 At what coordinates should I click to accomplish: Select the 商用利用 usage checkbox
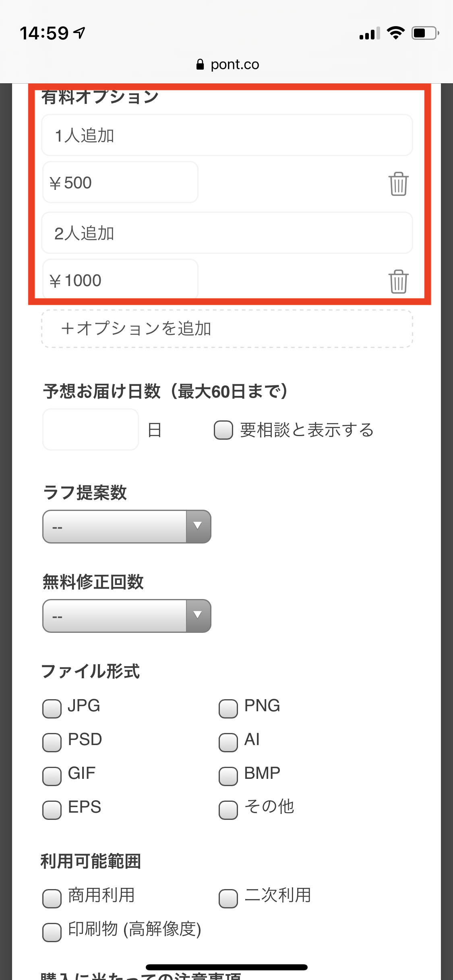[x=52, y=898]
